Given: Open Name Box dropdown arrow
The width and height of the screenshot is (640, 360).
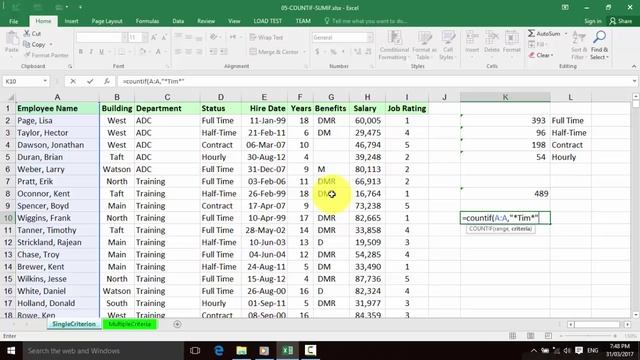Looking at the screenshot, I should 45,81.
